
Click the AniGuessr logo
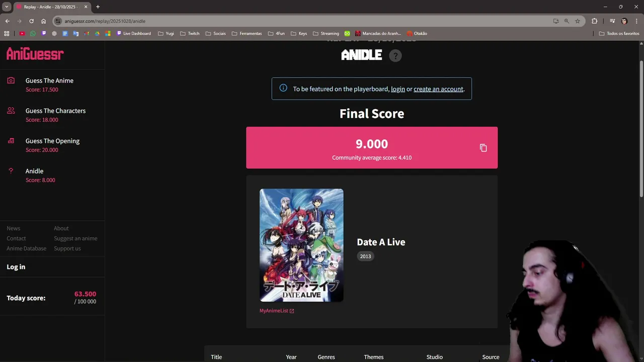tap(35, 54)
